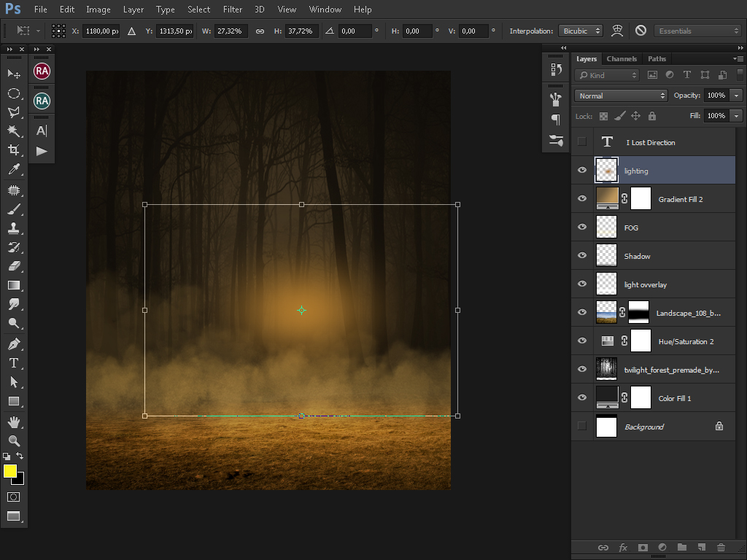Click the Opacity value field
Screen dimensions: 747x560
(x=716, y=96)
